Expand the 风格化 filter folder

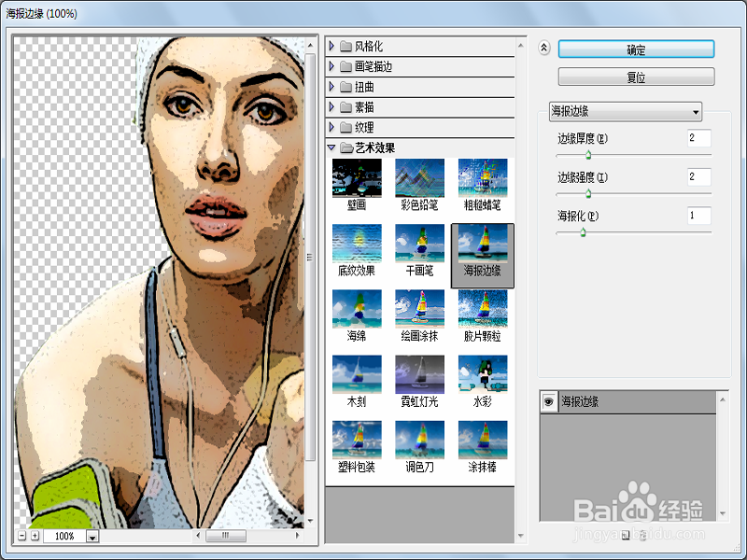332,46
